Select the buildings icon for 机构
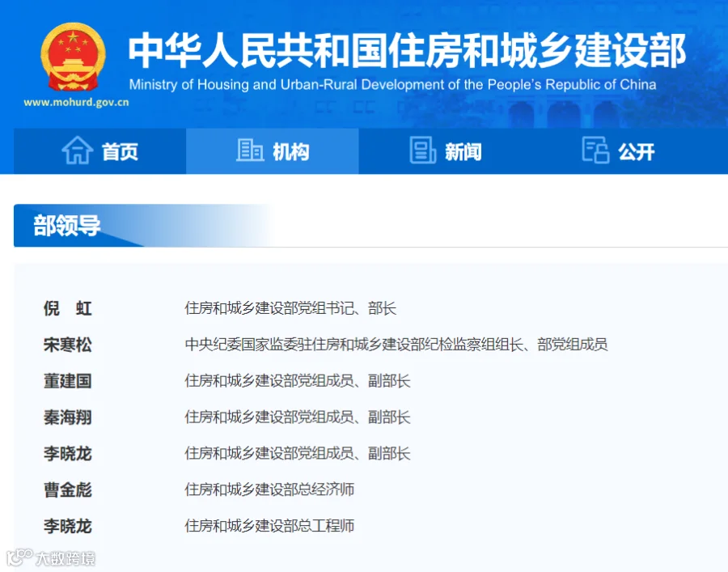Screen dimensions: 728x572 pos(249,150)
